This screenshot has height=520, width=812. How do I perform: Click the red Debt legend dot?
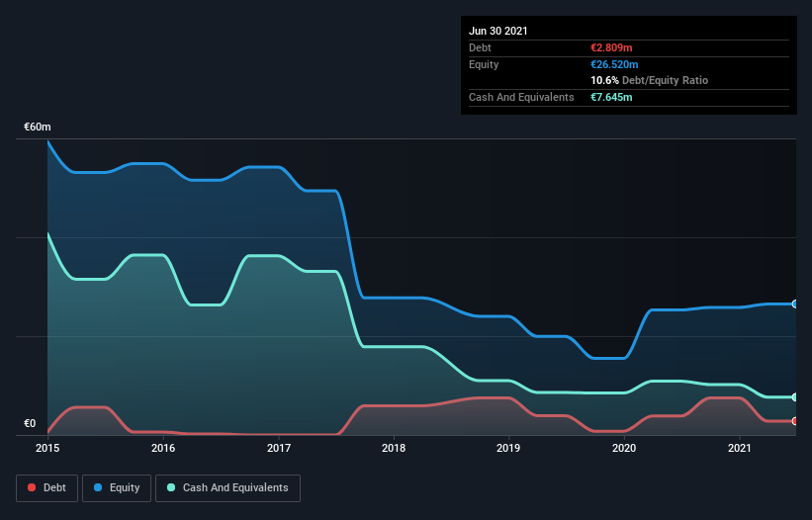click(x=32, y=487)
